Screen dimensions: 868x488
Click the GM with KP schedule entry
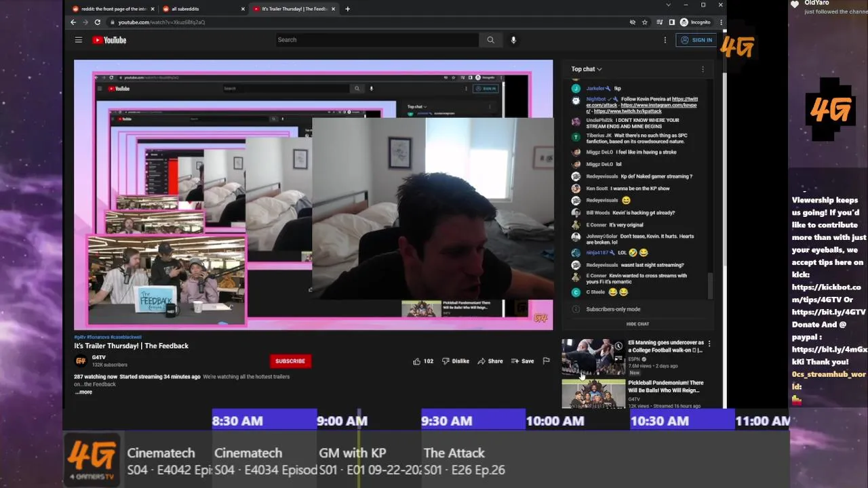[368, 461]
